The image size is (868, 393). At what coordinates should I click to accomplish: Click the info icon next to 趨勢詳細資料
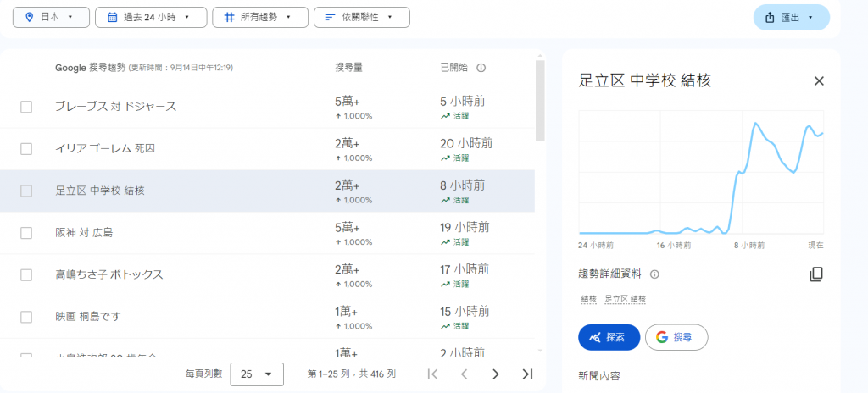(654, 274)
